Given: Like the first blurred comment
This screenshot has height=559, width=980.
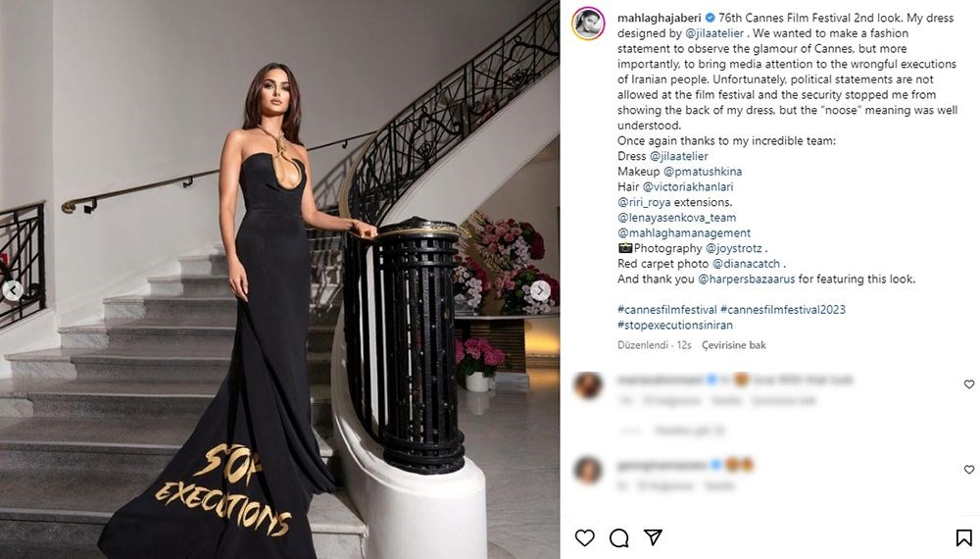Looking at the screenshot, I should coord(969,384).
